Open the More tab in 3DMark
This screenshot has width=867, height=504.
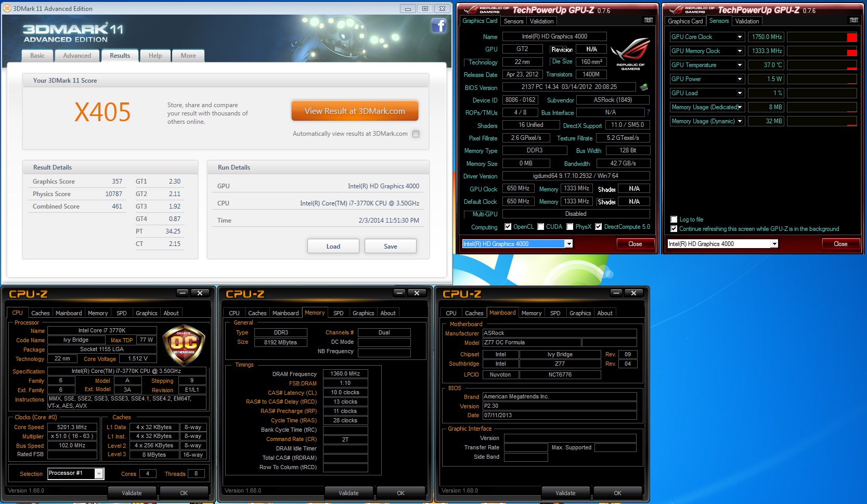pos(188,56)
